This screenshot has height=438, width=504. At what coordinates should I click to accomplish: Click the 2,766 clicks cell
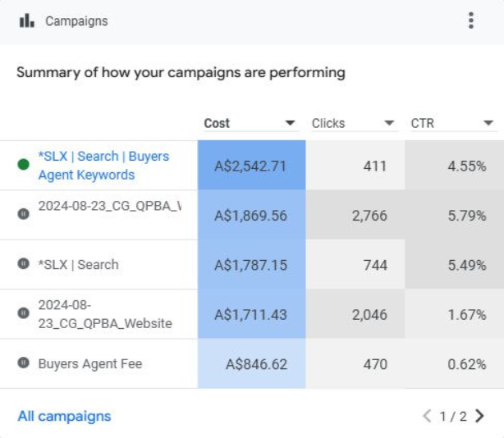click(355, 215)
